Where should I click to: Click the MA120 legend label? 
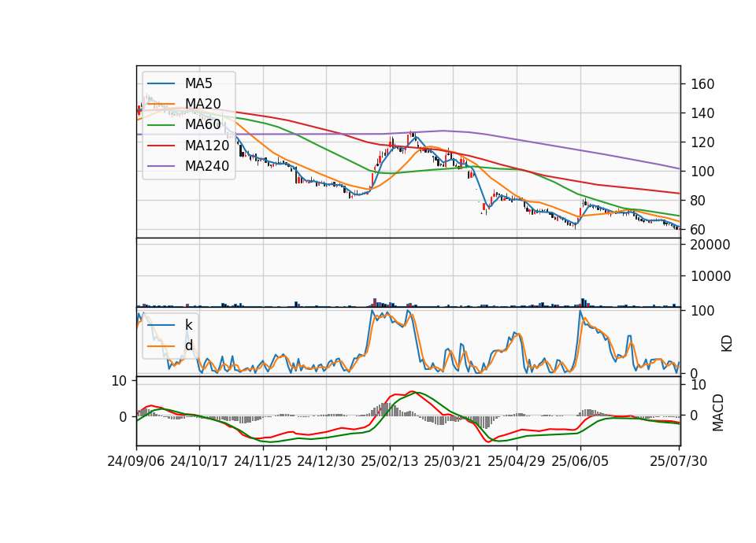(x=207, y=146)
